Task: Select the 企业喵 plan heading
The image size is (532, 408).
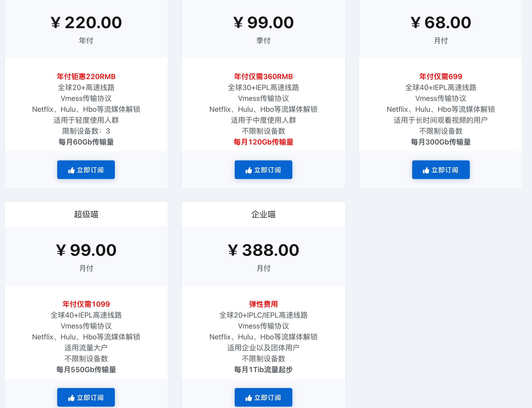Action: click(264, 214)
